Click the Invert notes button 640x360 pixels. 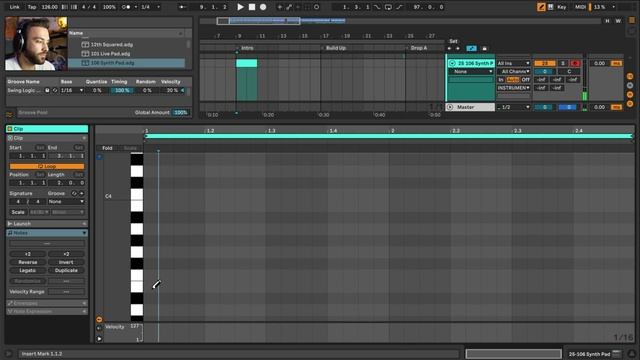point(66,262)
